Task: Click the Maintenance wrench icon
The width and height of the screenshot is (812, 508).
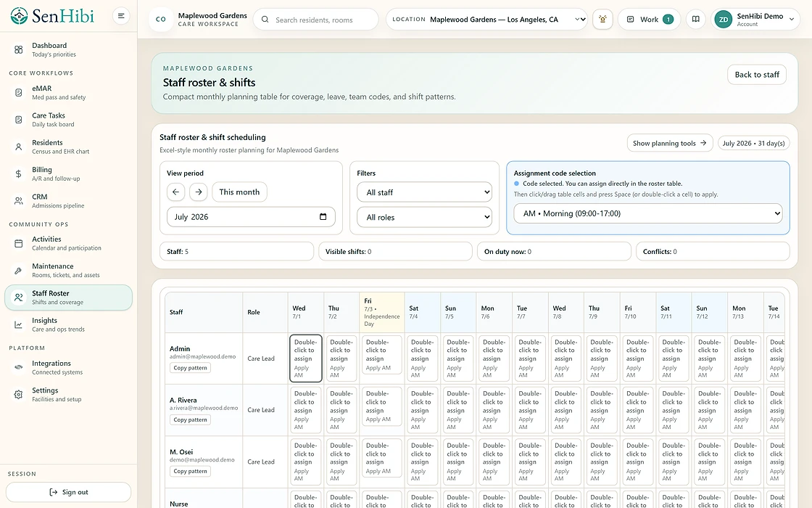Action: pyautogui.click(x=19, y=271)
